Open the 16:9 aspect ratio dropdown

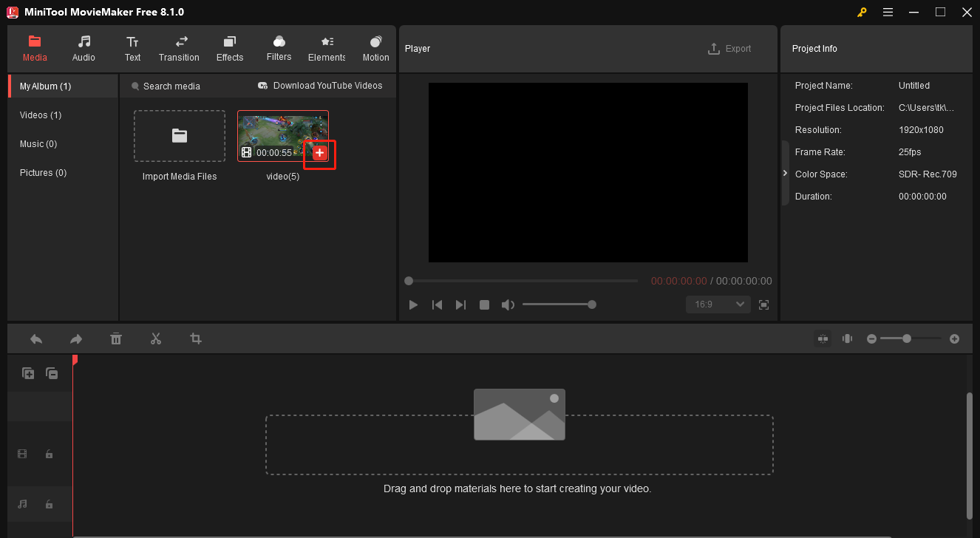tap(718, 304)
